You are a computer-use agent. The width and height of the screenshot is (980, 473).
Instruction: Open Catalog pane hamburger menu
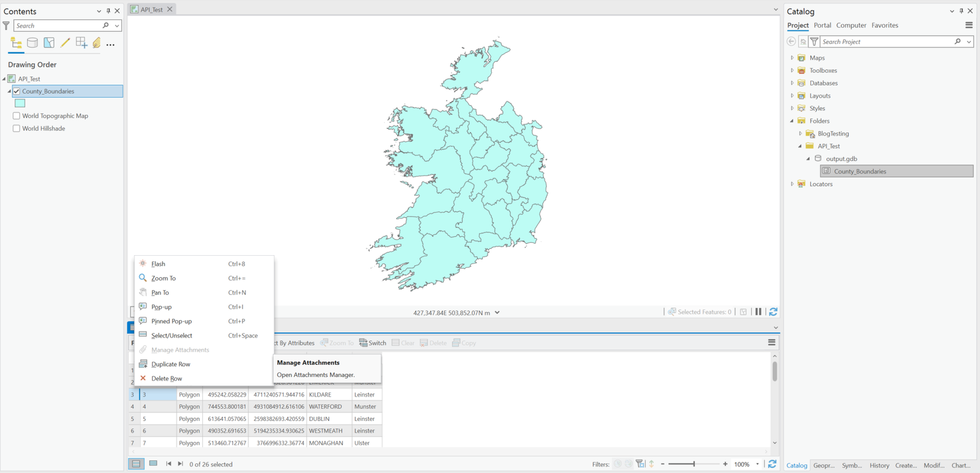[969, 25]
